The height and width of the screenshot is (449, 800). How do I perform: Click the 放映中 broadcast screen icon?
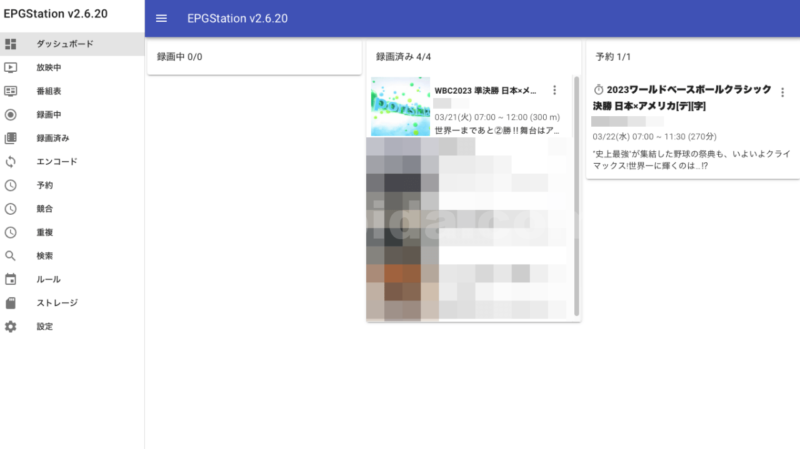pyautogui.click(x=11, y=67)
